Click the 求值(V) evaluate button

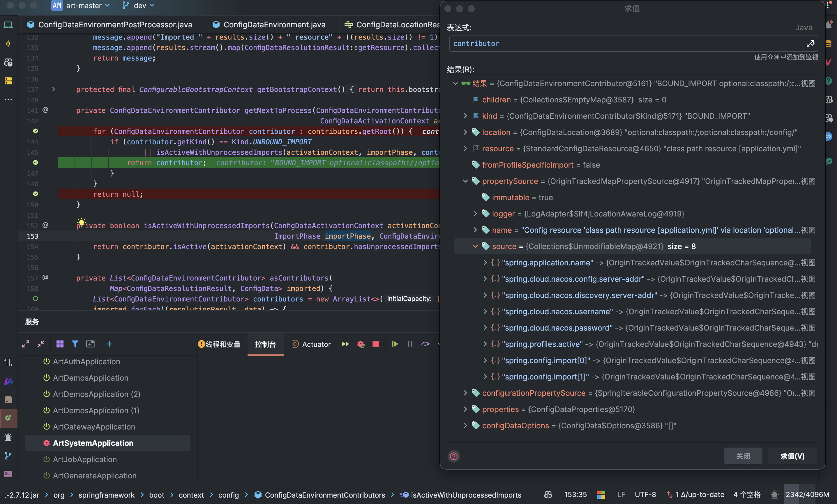792,456
